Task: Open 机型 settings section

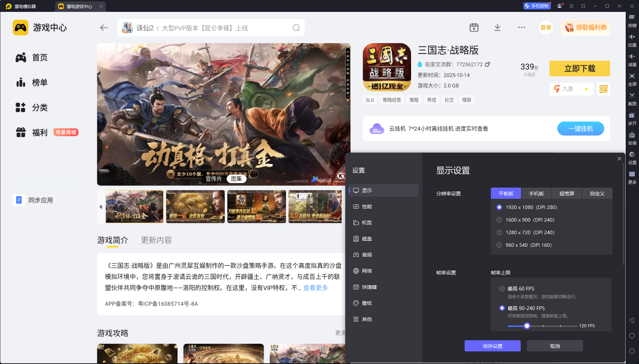Action: point(384,223)
